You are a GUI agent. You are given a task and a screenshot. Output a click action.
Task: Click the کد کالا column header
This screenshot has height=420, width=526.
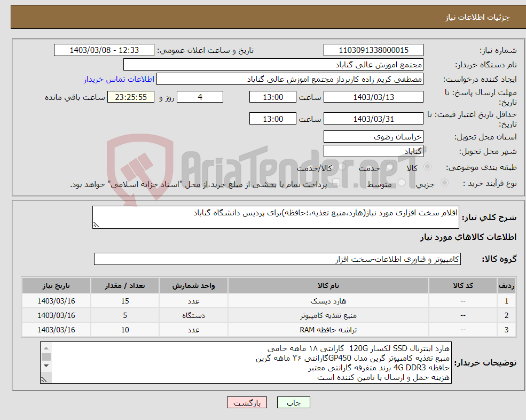463,286
